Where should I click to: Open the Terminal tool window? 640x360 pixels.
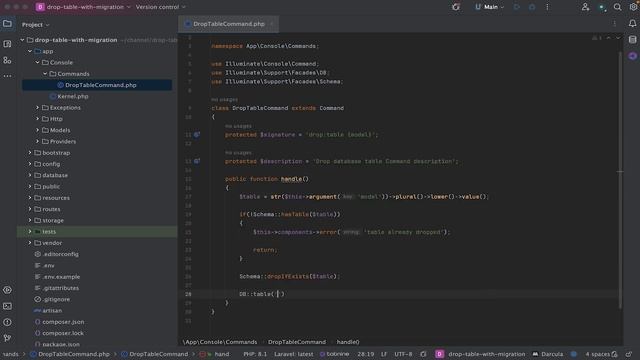pyautogui.click(x=7, y=306)
